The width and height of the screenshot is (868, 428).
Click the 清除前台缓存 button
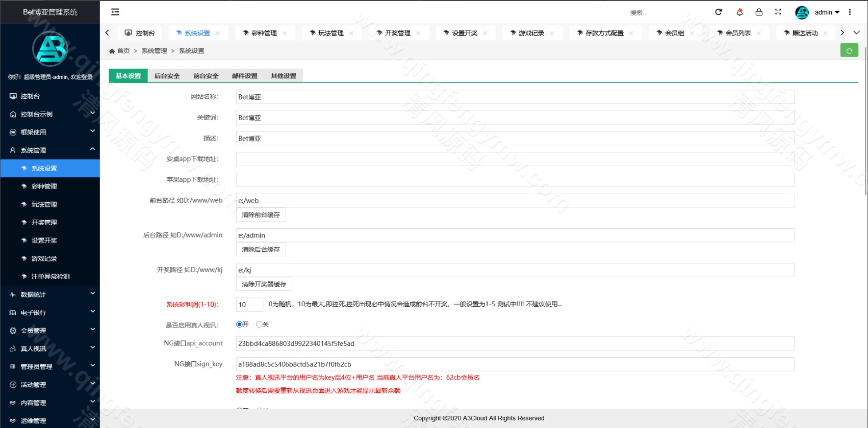[x=261, y=215]
